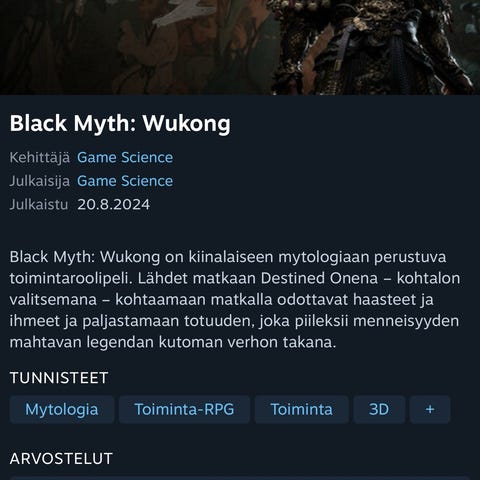Open the ARVOSTELUT reviews section heading
Image resolution: width=480 pixels, height=480 pixels.
(x=61, y=459)
